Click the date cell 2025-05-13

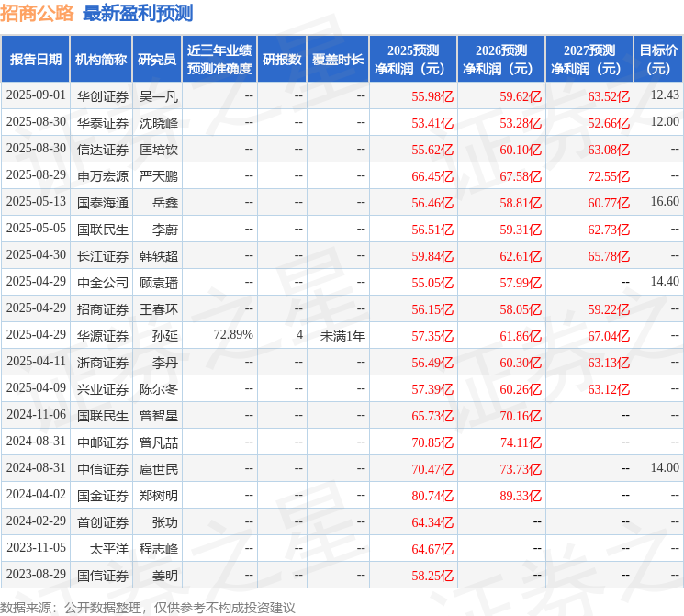(36, 202)
